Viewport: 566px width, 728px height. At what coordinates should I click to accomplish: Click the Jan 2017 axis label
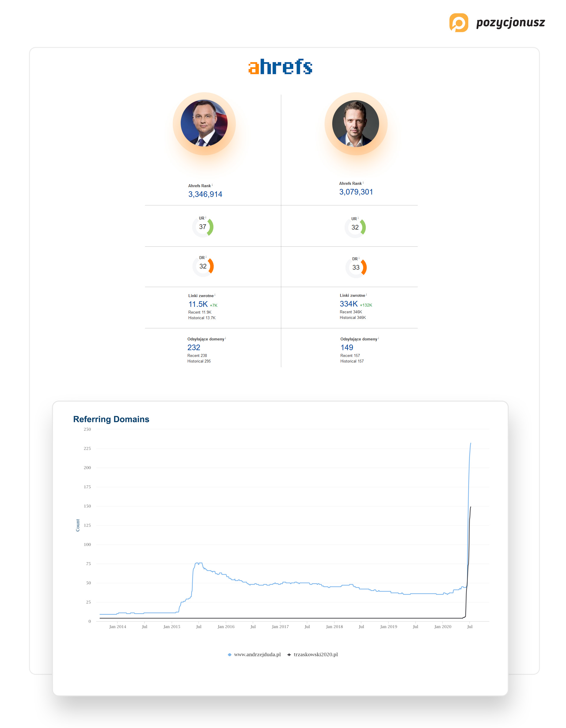pyautogui.click(x=280, y=627)
